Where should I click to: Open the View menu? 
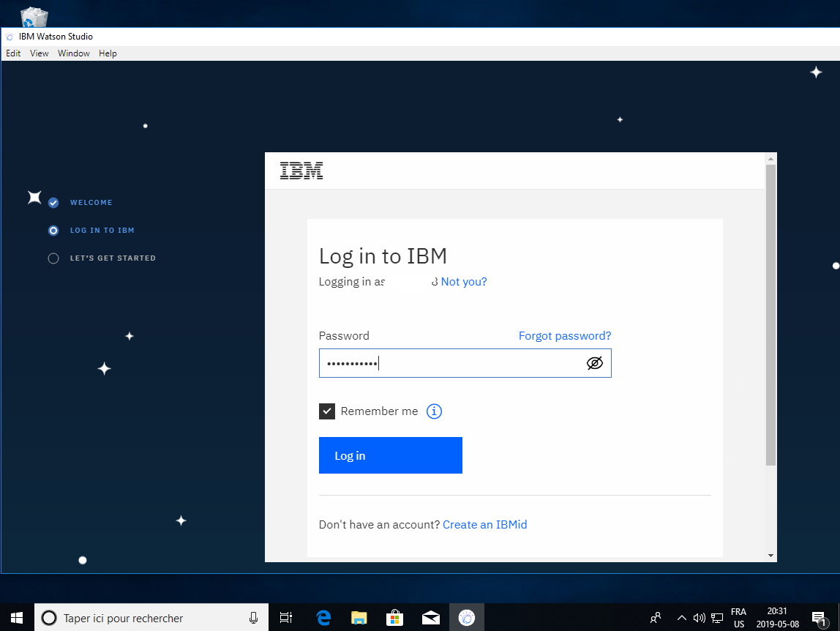[x=40, y=53]
